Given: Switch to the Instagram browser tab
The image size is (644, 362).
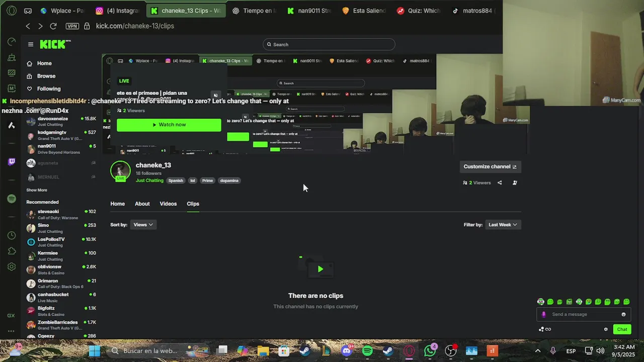Looking at the screenshot, I should point(118,11).
